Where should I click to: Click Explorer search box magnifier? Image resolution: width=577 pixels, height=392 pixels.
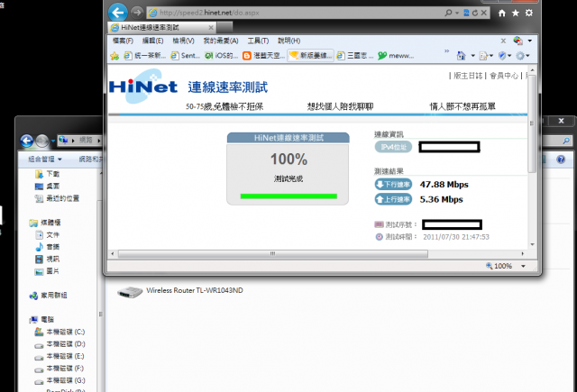tap(566, 141)
